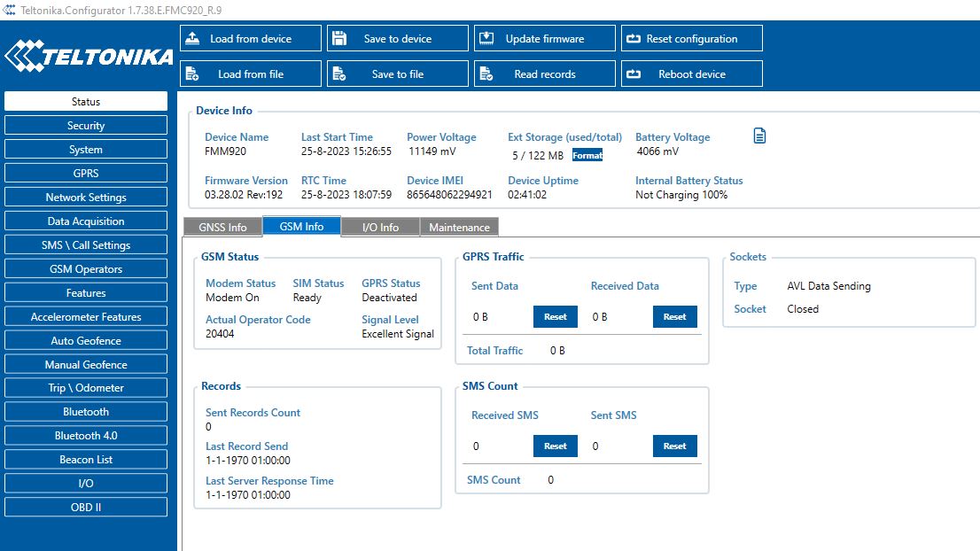Click the Save to device floppy icon
The width and height of the screenshot is (980, 551).
coord(339,38)
